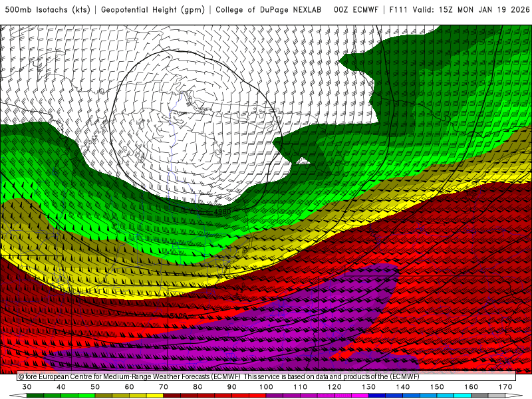532x399 pixels.
Task: Click the dark navy swatch right of 130
Action: pyautogui.click(x=377, y=396)
